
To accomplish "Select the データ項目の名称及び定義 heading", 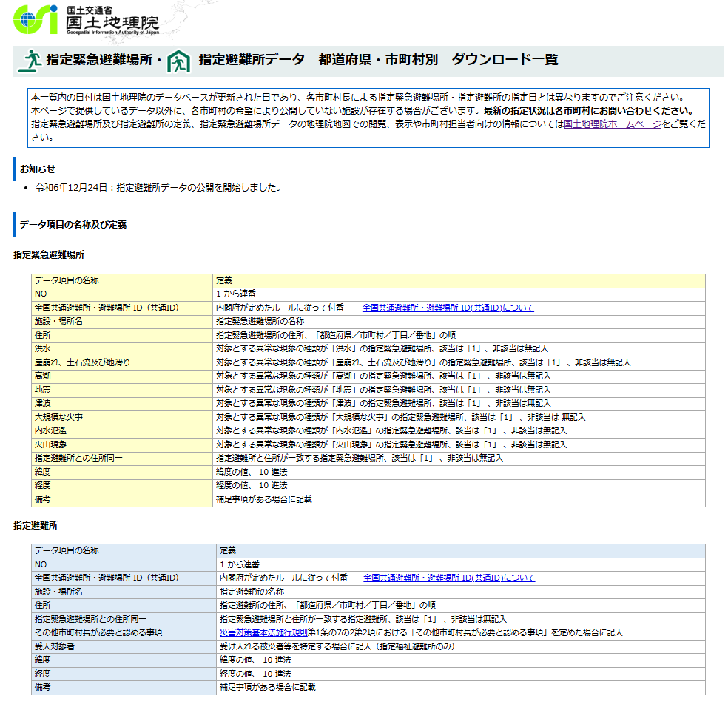I will [x=73, y=225].
